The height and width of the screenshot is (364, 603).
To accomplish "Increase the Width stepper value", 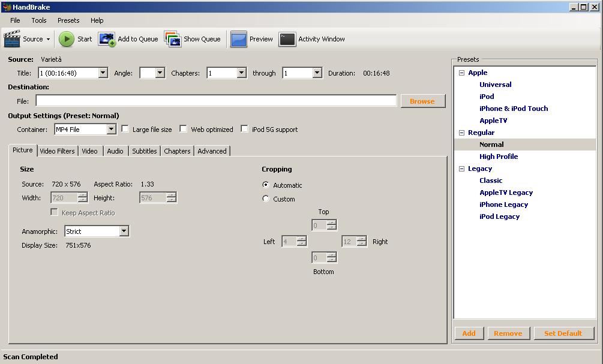I will tap(83, 195).
